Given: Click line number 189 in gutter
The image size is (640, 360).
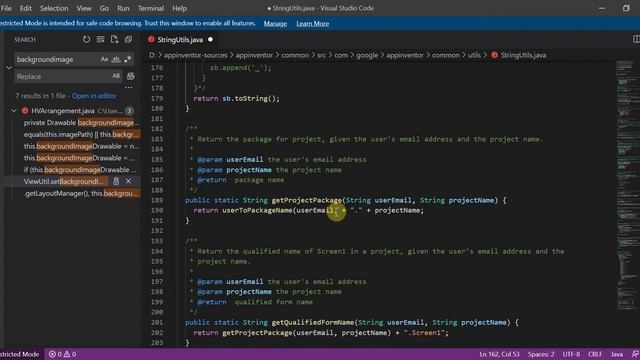Looking at the screenshot, I should point(157,200).
